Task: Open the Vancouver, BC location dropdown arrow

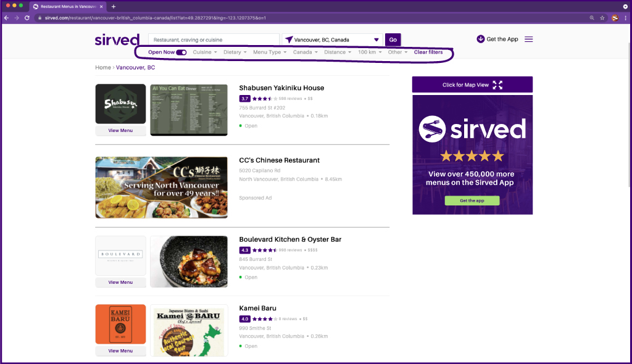Action: pyautogui.click(x=376, y=40)
